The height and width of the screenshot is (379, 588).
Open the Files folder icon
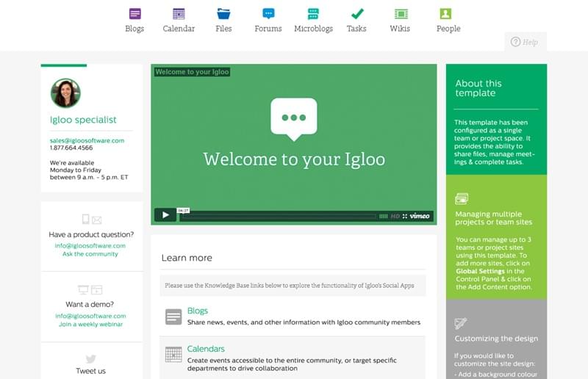click(223, 14)
